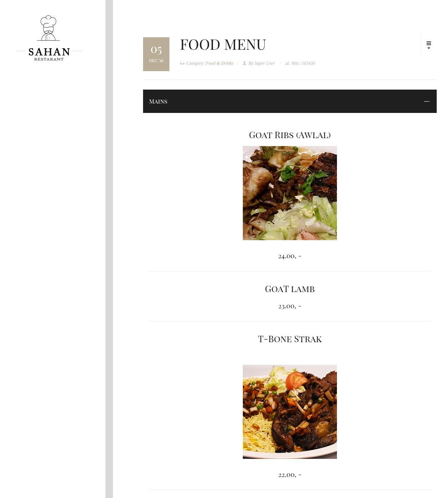Screen dimensions: 448x498
Task: Click the By Super User text
Action: point(262,63)
